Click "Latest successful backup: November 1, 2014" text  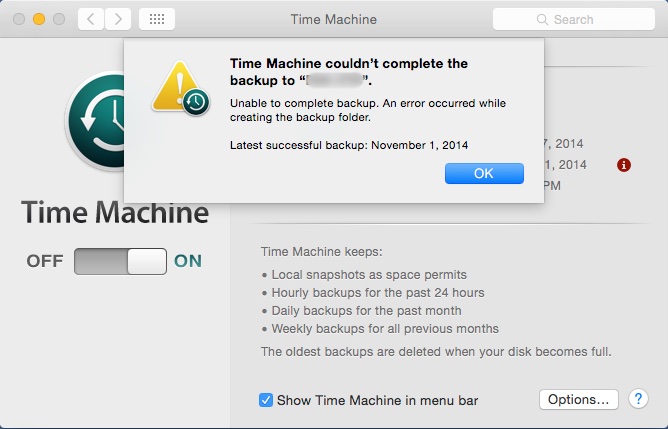[349, 145]
